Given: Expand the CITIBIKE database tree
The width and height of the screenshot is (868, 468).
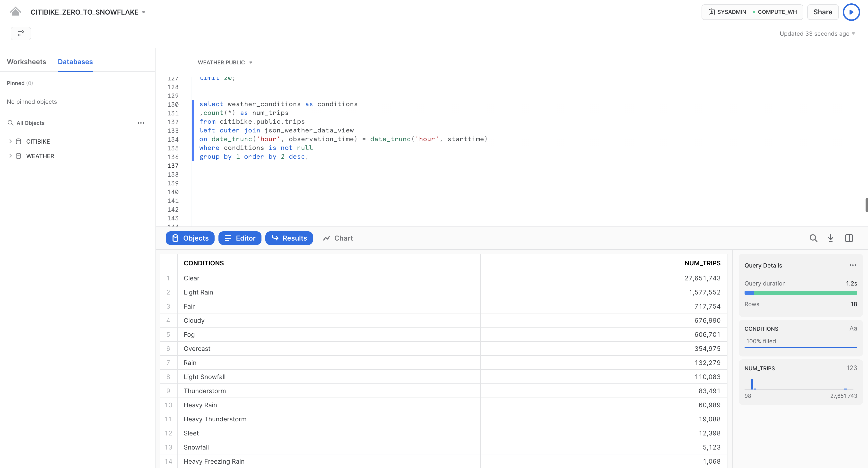Looking at the screenshot, I should 10,141.
